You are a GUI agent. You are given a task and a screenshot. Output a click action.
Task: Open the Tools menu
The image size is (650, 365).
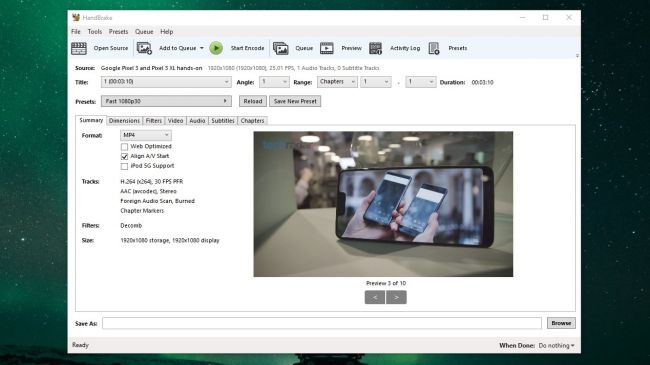point(95,32)
